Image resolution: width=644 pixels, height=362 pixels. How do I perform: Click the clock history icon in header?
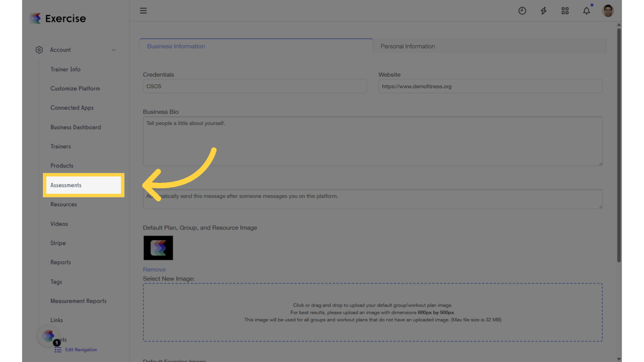(x=522, y=10)
